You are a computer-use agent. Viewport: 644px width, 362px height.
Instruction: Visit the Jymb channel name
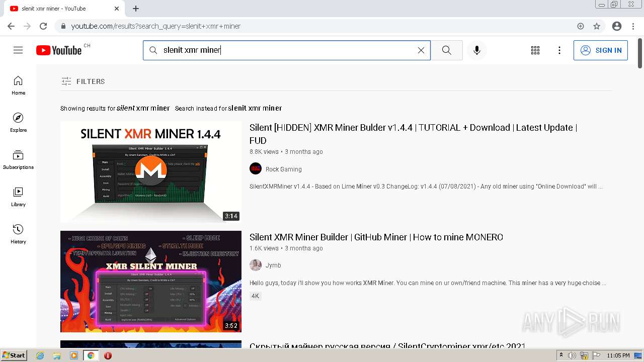(273, 265)
